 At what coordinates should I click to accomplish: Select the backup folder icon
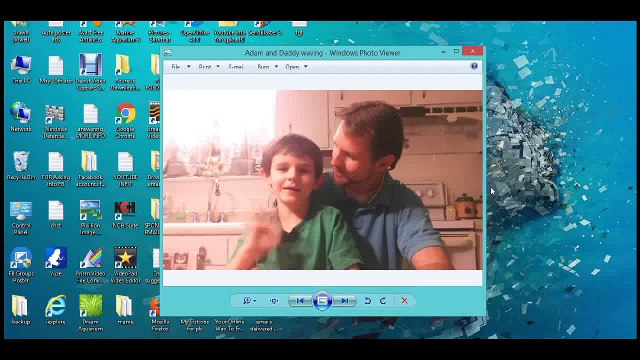20,310
